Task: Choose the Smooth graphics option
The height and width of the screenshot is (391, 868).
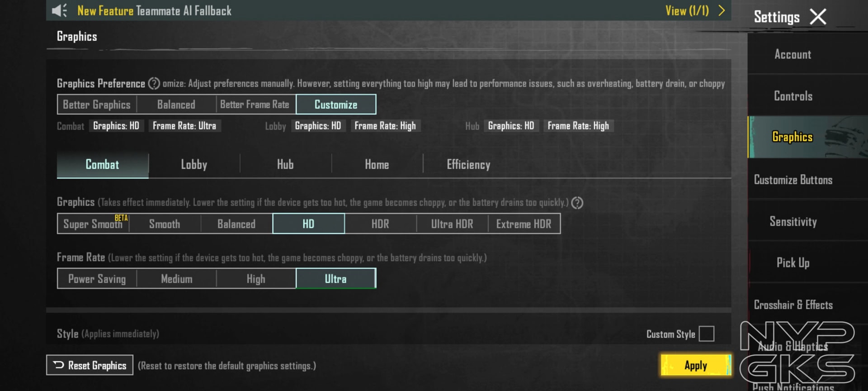Action: [x=165, y=224]
